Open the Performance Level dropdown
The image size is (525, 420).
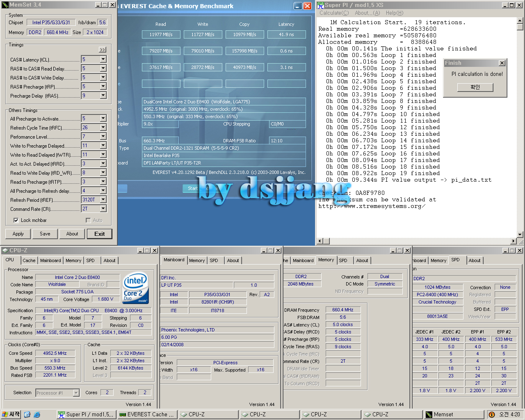point(103,137)
